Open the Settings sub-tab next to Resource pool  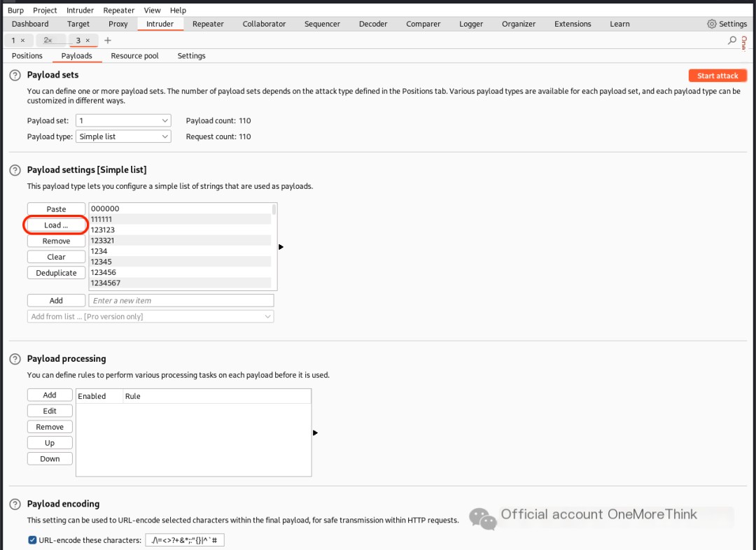[x=191, y=56]
